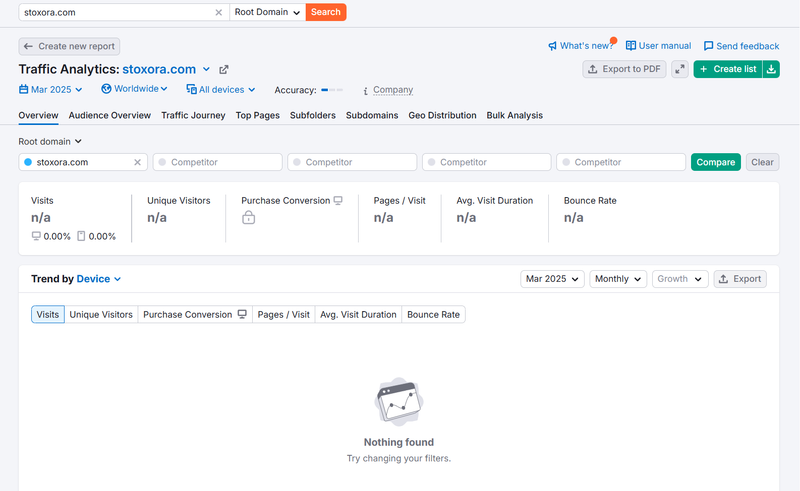
Task: Open the Geo Distribution tab
Action: click(x=442, y=115)
